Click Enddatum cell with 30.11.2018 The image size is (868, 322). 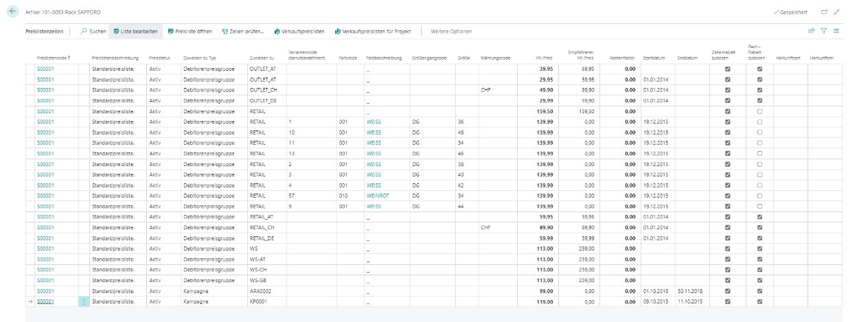(x=688, y=291)
